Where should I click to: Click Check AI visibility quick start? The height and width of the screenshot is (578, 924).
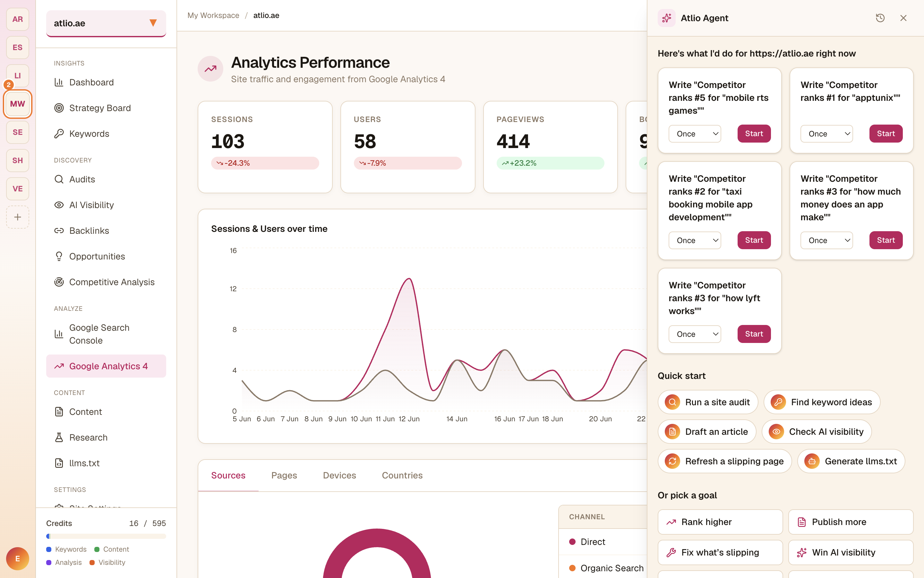816,432
